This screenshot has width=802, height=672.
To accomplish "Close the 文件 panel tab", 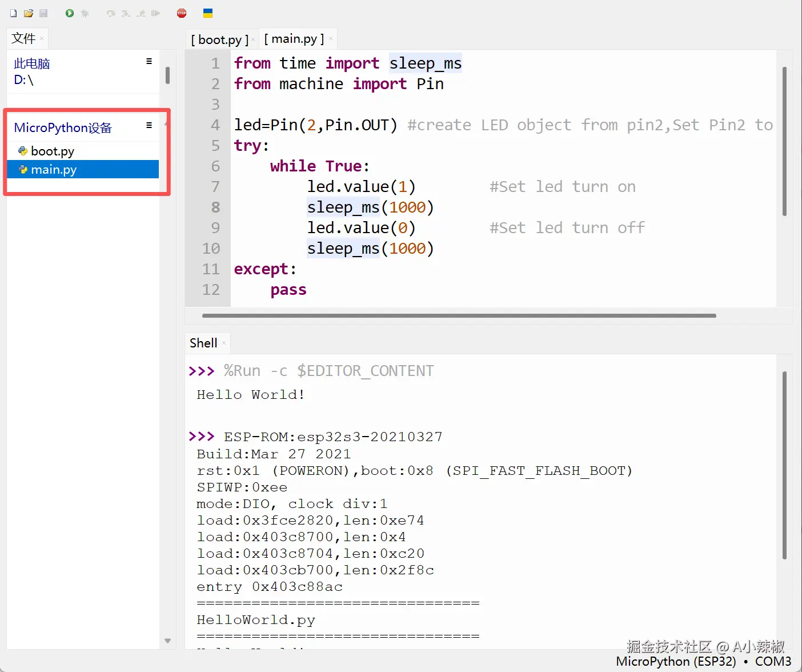I will pyautogui.click(x=42, y=39).
